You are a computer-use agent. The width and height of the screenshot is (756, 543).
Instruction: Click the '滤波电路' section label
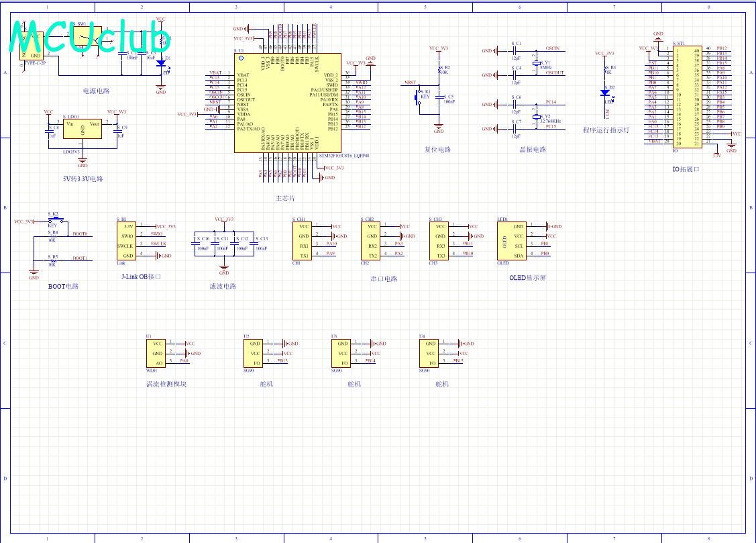pos(223,287)
